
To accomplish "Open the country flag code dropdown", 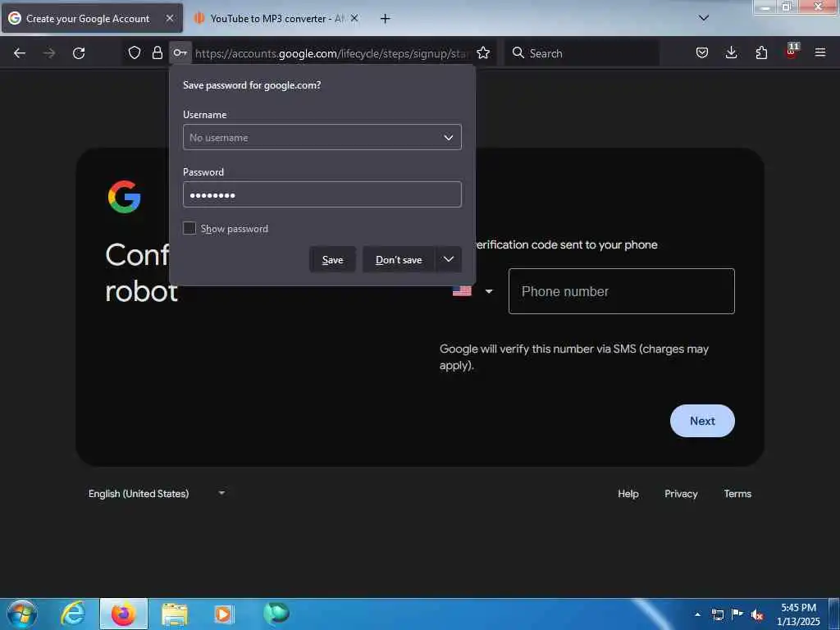I will tap(472, 291).
